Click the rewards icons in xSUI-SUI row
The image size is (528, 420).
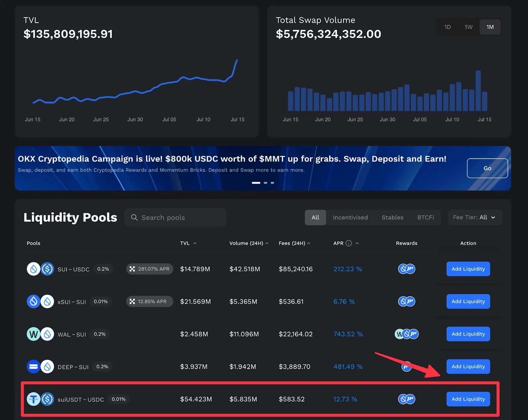[x=407, y=301]
